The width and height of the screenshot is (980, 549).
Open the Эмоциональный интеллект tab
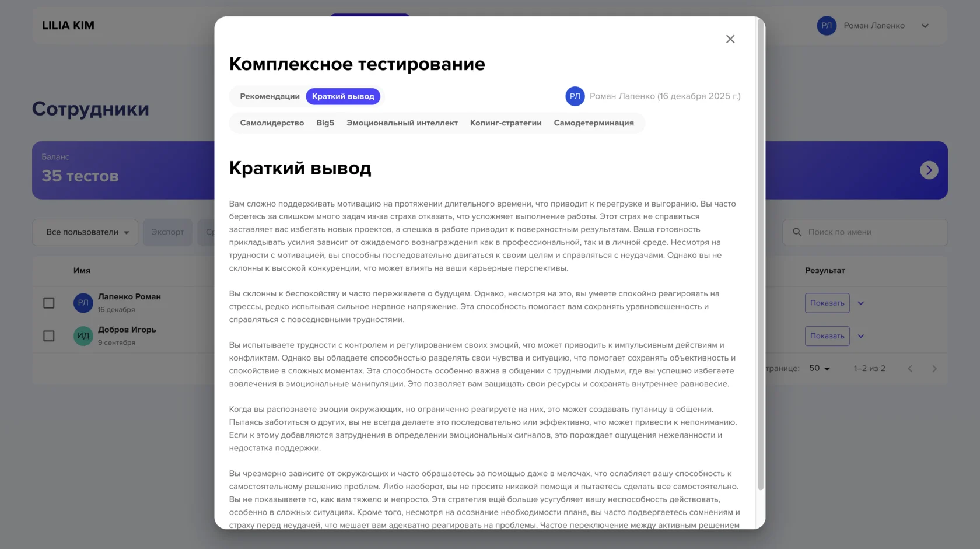click(402, 123)
